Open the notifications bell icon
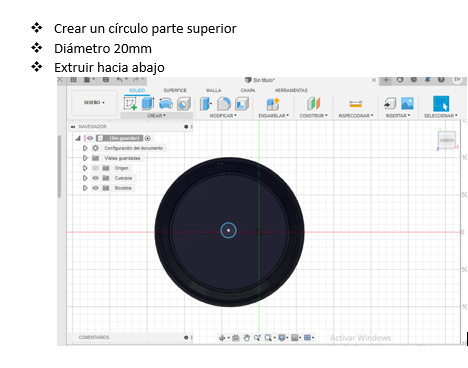Screen dimensions: 468x368 (427, 80)
